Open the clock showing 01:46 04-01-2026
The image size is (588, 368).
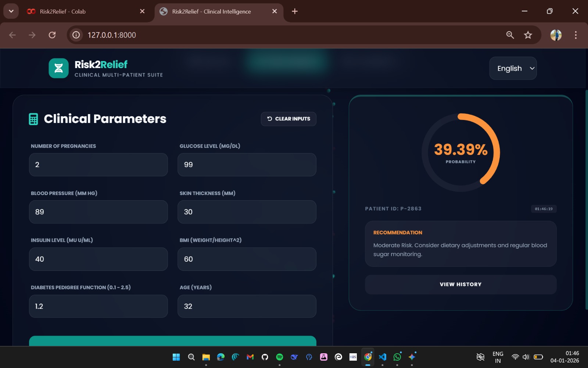click(564, 357)
